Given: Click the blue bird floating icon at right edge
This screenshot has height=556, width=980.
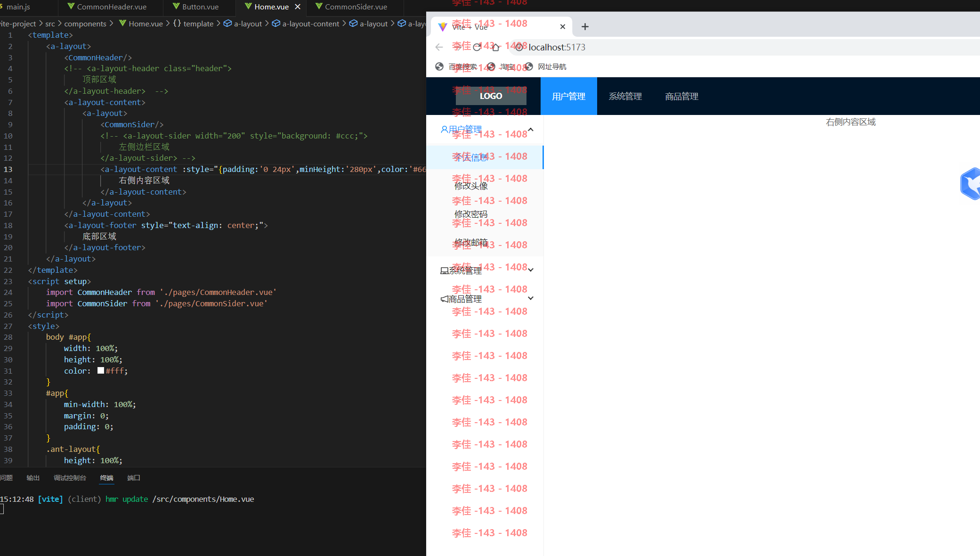Looking at the screenshot, I should 970,184.
